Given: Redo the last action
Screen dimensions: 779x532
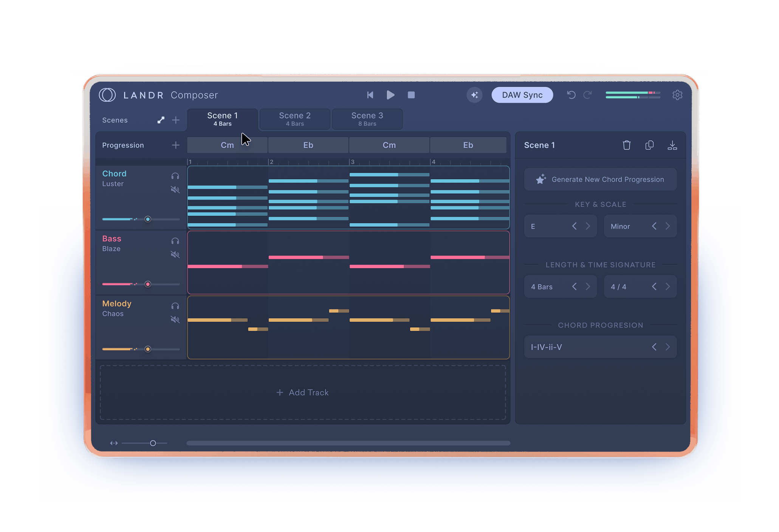Looking at the screenshot, I should coord(588,95).
